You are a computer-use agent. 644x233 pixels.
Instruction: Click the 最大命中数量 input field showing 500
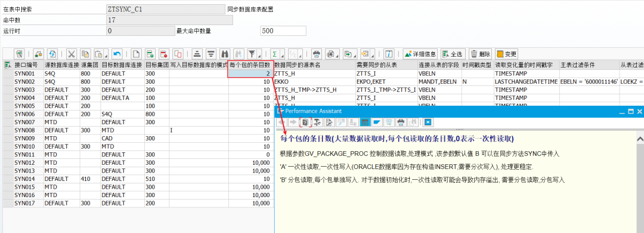pos(283,31)
